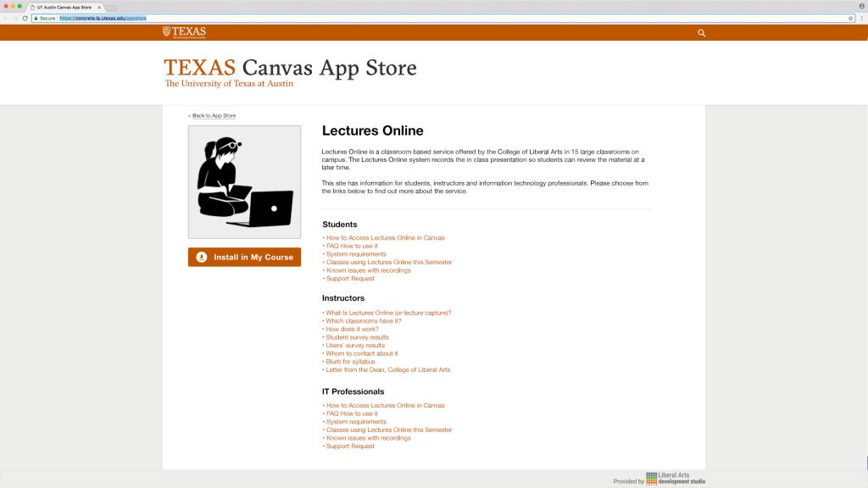Go to the Back to App Store link
The width and height of the screenshot is (868, 488).
click(x=213, y=115)
